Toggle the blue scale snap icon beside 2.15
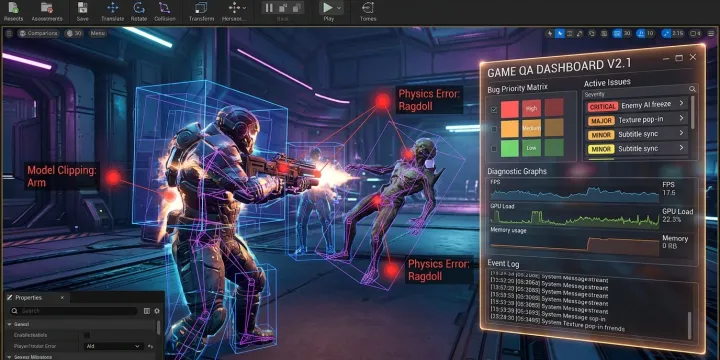Image resolution: width=720 pixels, height=360 pixels. tap(666, 34)
